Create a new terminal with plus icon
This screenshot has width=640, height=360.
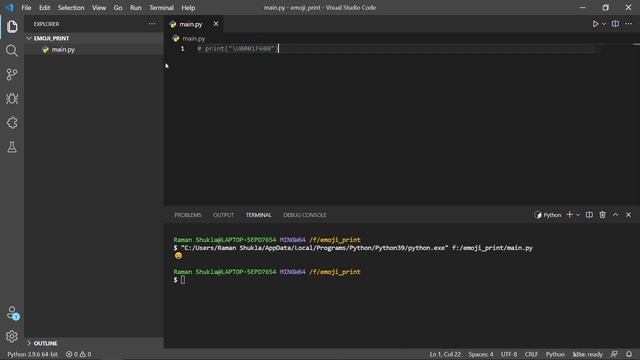coord(569,215)
